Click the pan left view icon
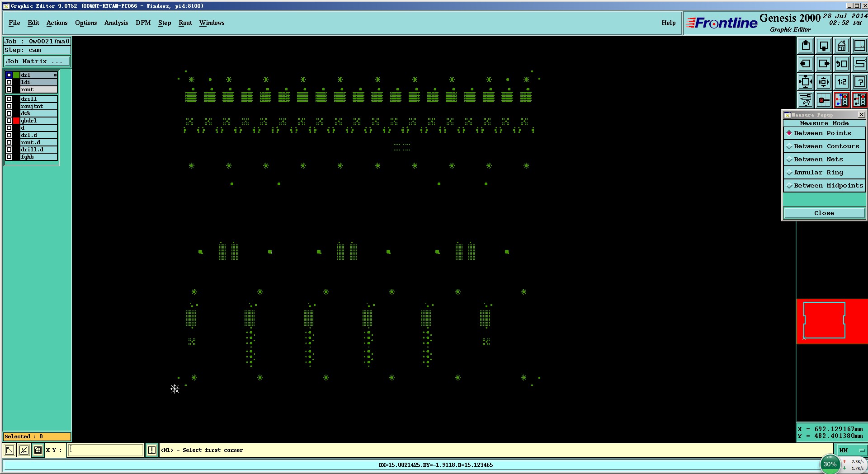Screen dimensions: 868x474 pyautogui.click(x=806, y=64)
